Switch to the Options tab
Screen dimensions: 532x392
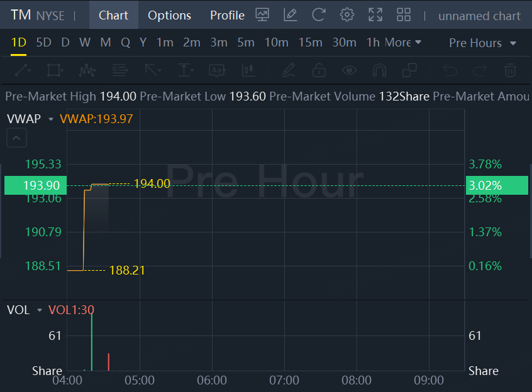[x=169, y=16]
